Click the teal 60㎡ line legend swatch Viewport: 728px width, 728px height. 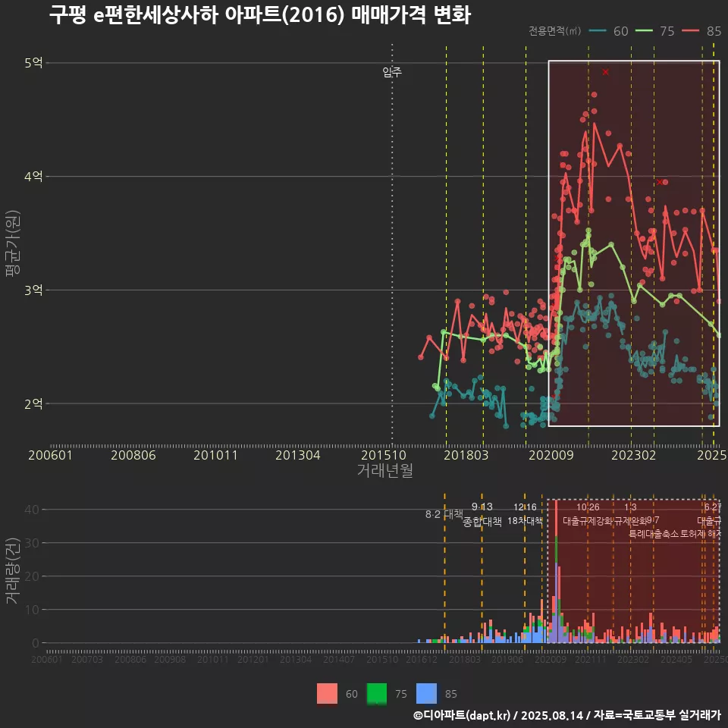tap(598, 31)
